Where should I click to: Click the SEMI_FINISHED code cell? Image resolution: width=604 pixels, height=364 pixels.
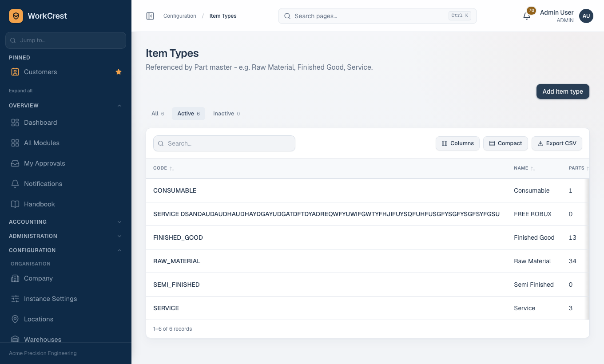coord(176,285)
